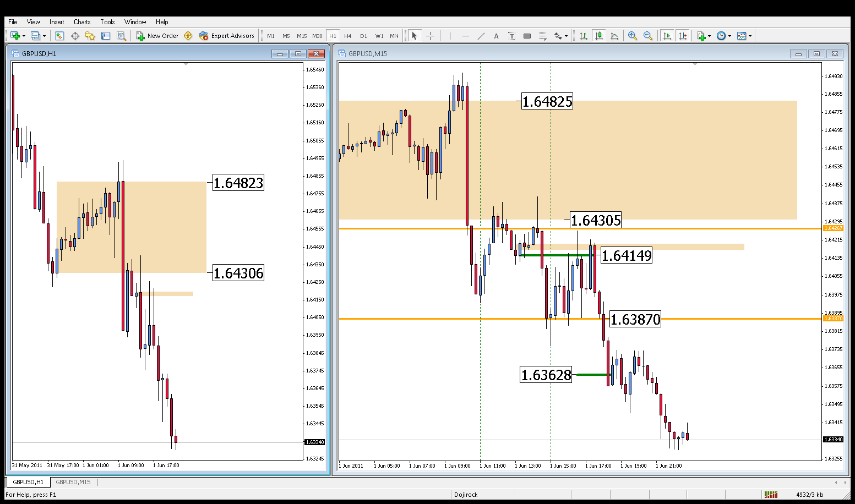Click the New Order button
This screenshot has width=855, height=504.
(157, 36)
